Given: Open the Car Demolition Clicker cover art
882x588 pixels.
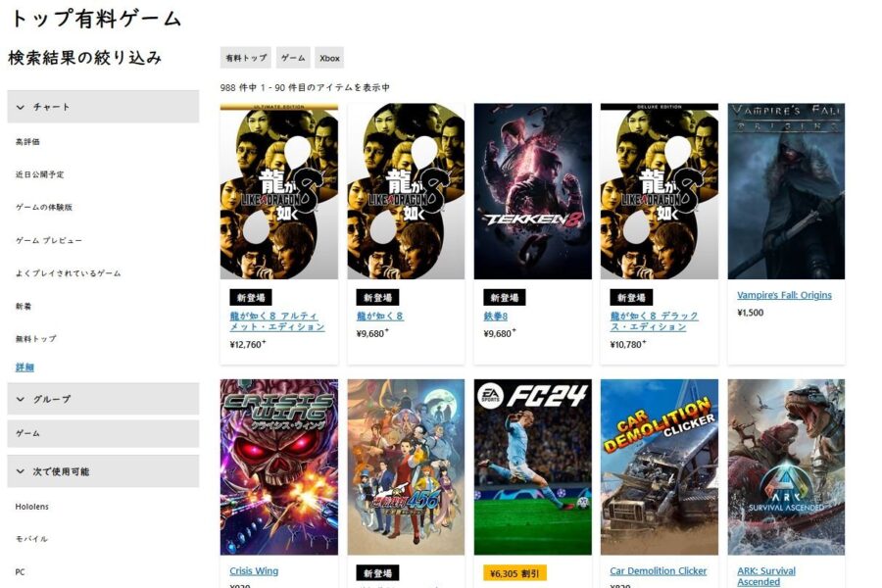Looking at the screenshot, I should coord(660,467).
